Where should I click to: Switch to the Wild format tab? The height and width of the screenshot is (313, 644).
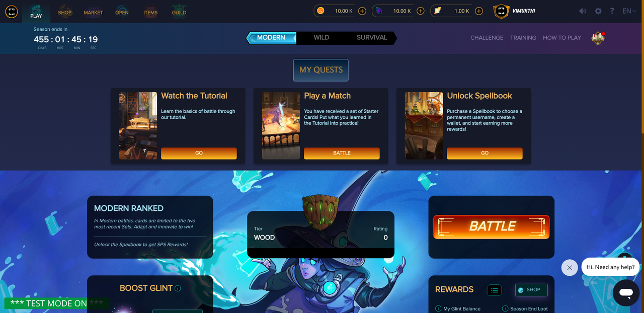click(x=321, y=38)
